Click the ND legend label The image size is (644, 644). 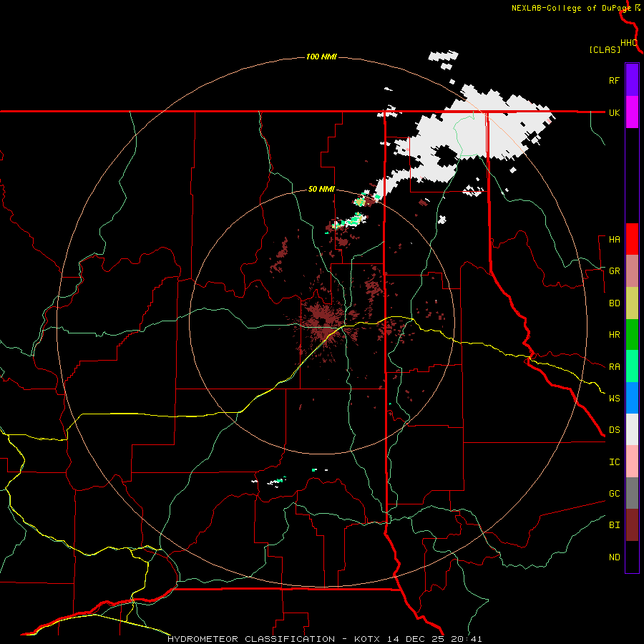tap(614, 557)
